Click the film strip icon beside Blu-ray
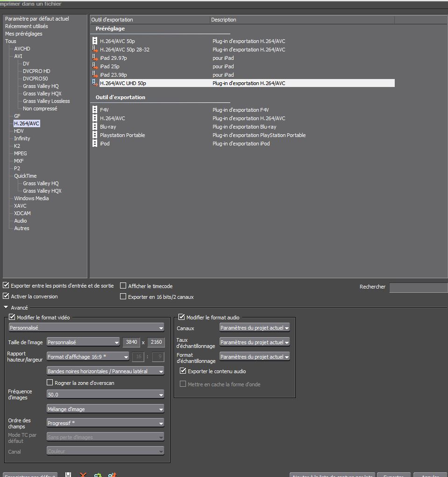 [x=95, y=127]
